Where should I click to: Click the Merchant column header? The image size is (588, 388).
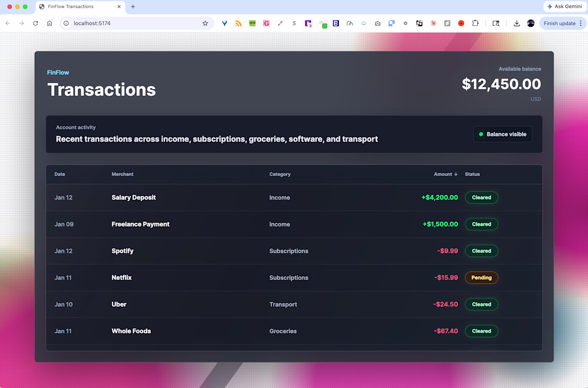coord(122,174)
